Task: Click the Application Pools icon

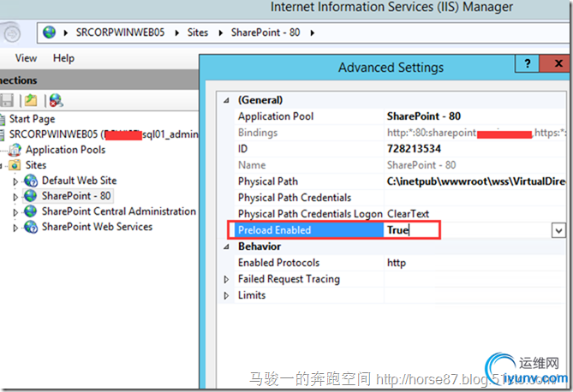Action: point(15,150)
